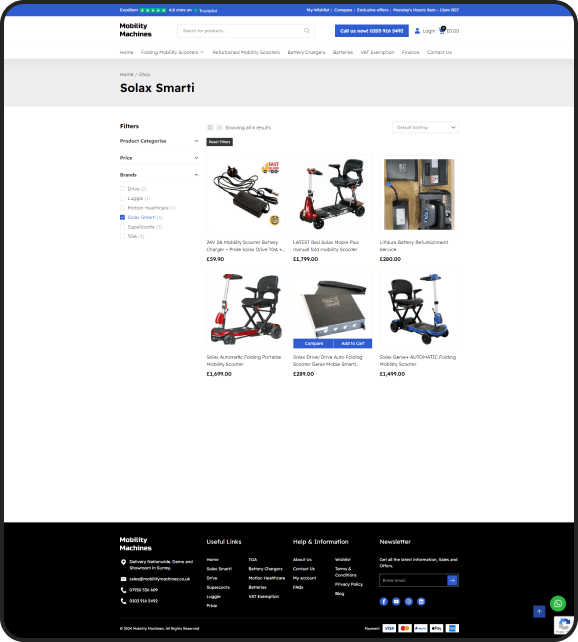This screenshot has height=642, width=578.
Task: Open VAT Exemption menu item
Action: (x=377, y=52)
